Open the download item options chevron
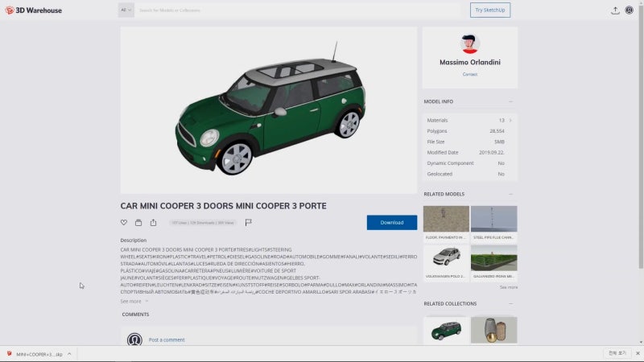The height and width of the screenshot is (362, 644). (69, 354)
